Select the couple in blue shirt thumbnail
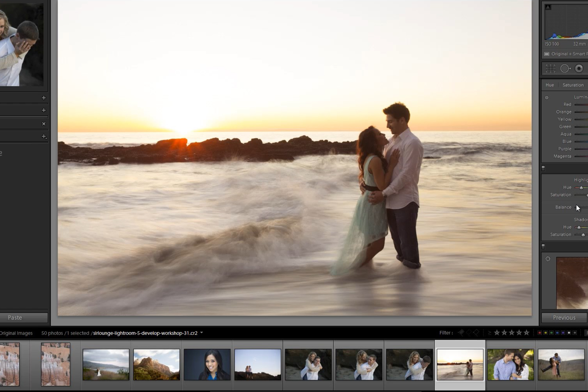This screenshot has width=588, height=392. pos(511,365)
